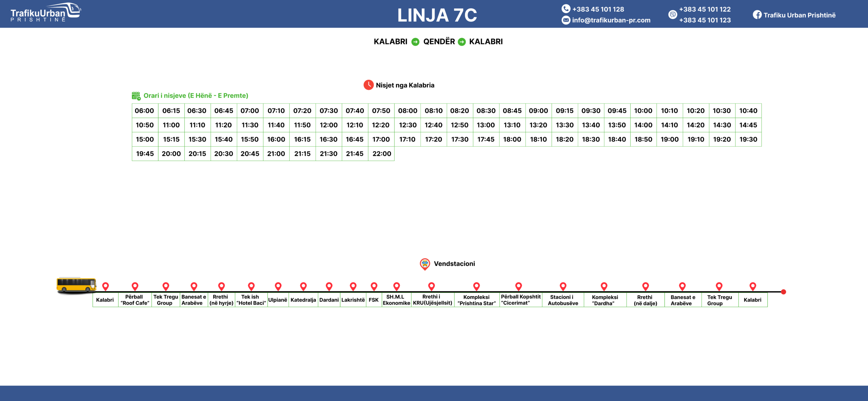Click the info@trafikurban-pr.com email address
The width and height of the screenshot is (868, 401).
point(611,20)
